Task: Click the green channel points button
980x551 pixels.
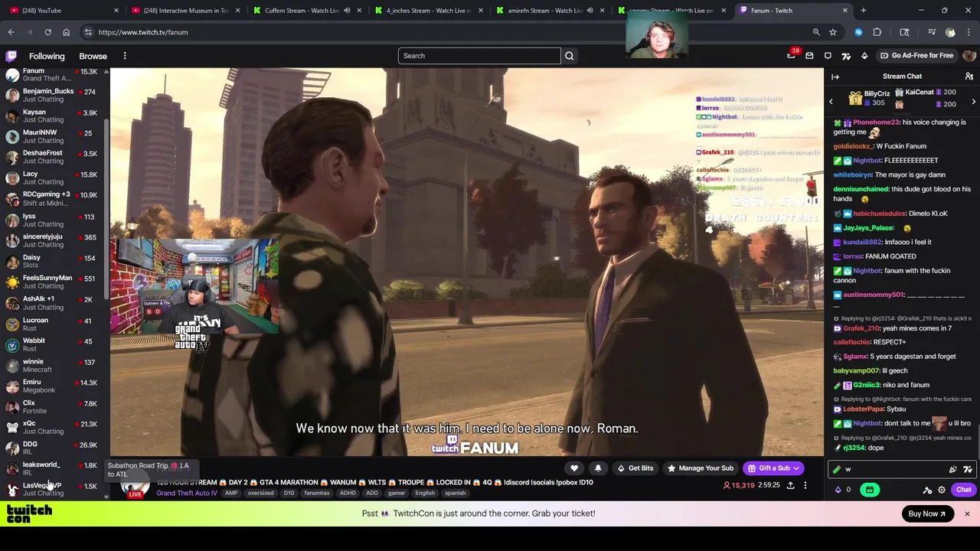Action: [870, 490]
